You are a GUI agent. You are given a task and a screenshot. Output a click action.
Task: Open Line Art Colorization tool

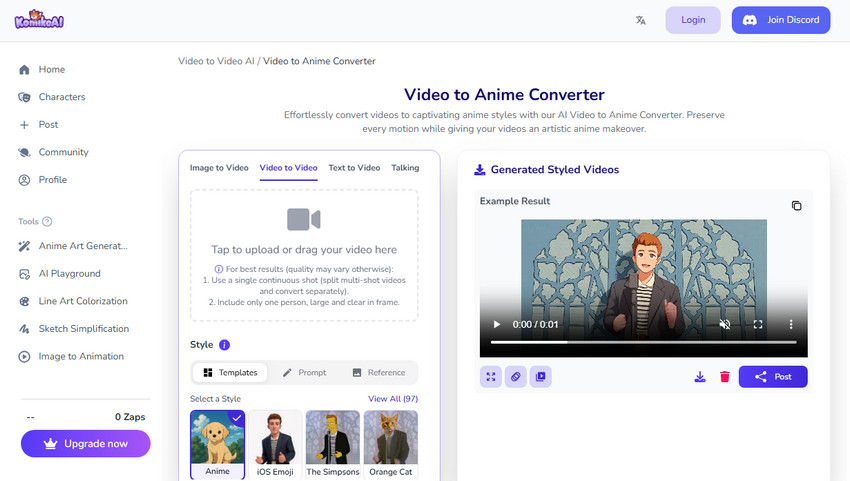coord(83,301)
